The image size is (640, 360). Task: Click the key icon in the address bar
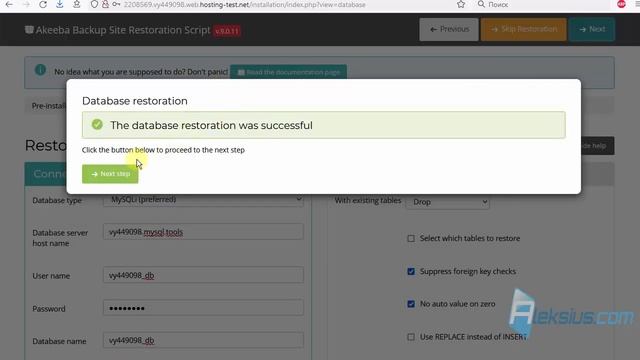pyautogui.click(x=116, y=4)
